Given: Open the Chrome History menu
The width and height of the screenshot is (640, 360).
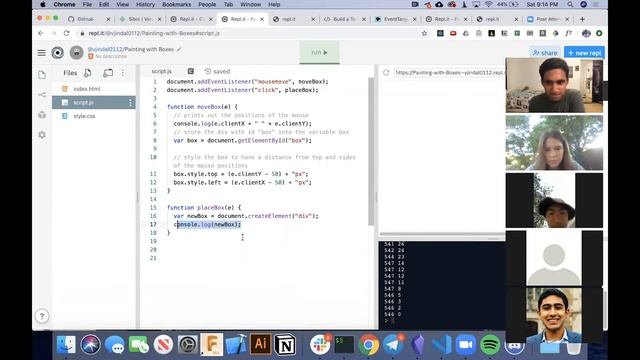Looking at the screenshot, I should (145, 4).
